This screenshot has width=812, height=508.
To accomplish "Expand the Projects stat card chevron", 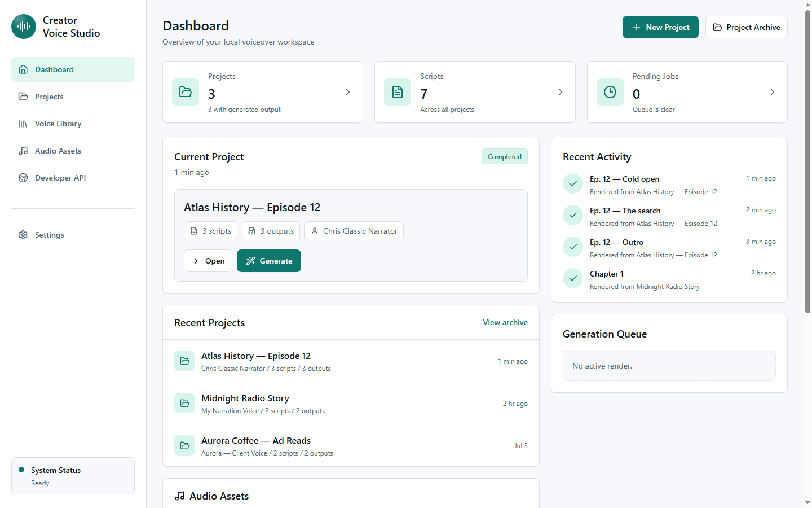I will click(348, 92).
